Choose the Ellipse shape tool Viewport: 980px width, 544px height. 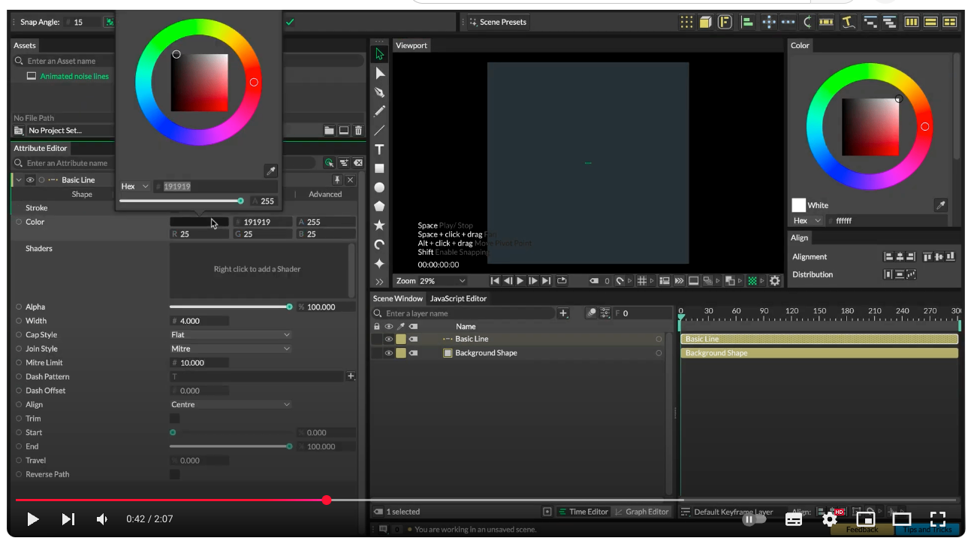click(x=380, y=187)
